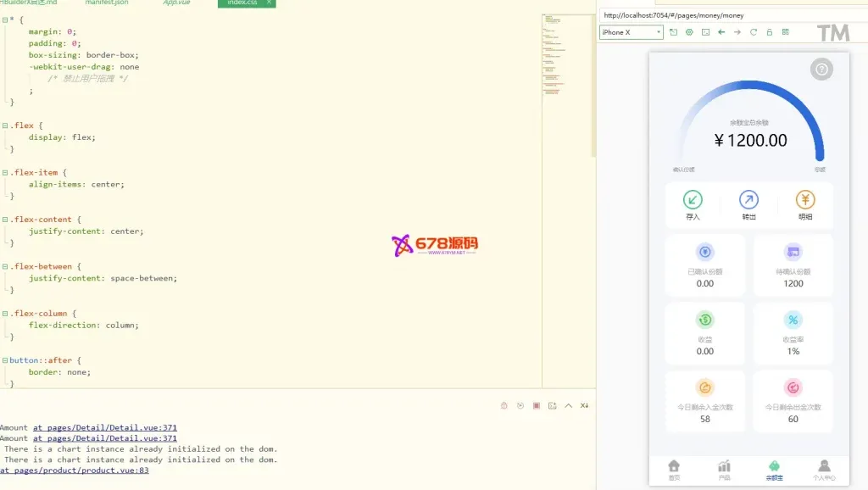Collapse the .flex CSS rule fold marker
This screenshot has height=490, width=868.
[5, 125]
